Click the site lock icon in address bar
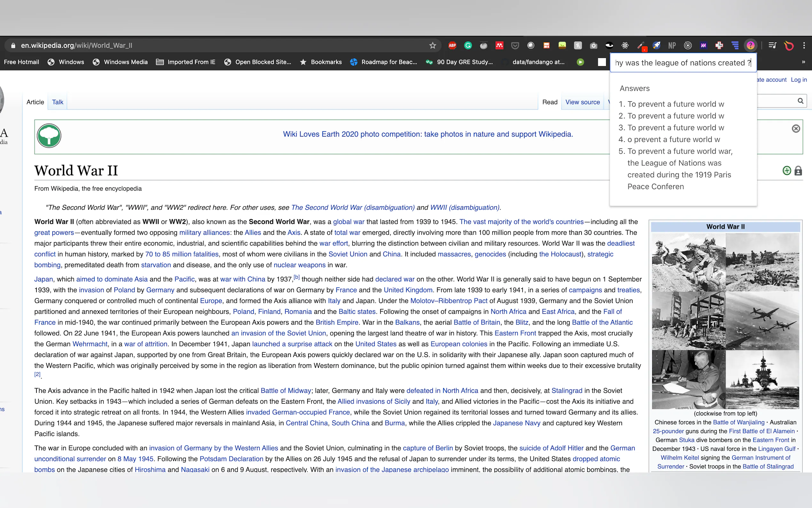The height and width of the screenshot is (508, 812). pyautogui.click(x=13, y=45)
